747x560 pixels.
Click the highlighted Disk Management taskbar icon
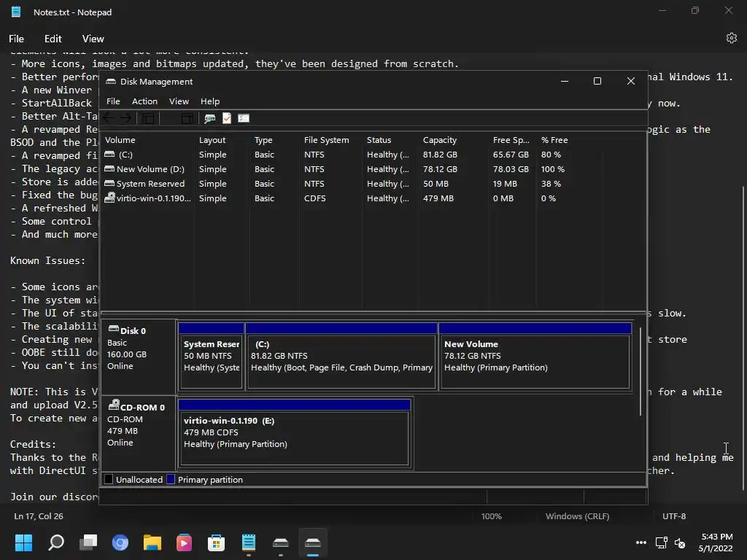pyautogui.click(x=313, y=542)
